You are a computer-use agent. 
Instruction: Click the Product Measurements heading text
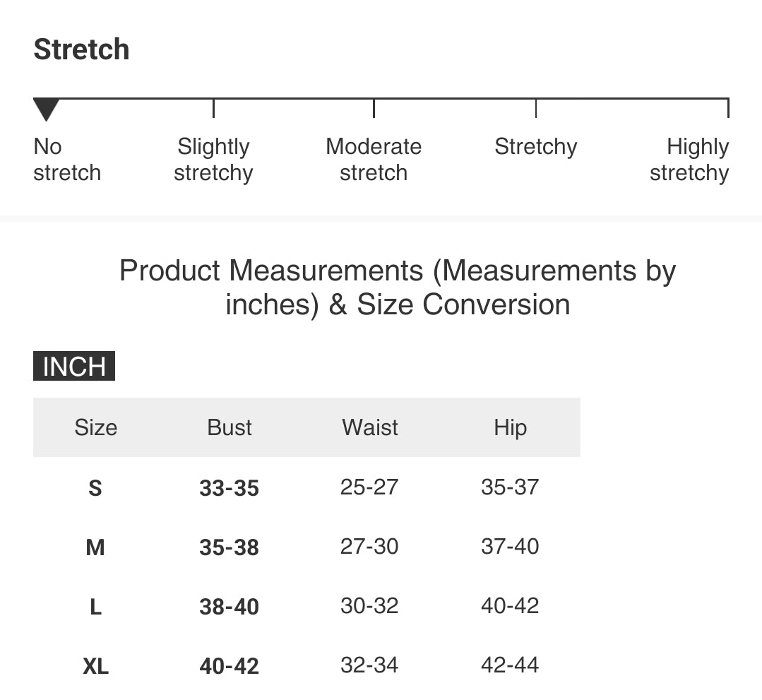pyautogui.click(x=398, y=287)
